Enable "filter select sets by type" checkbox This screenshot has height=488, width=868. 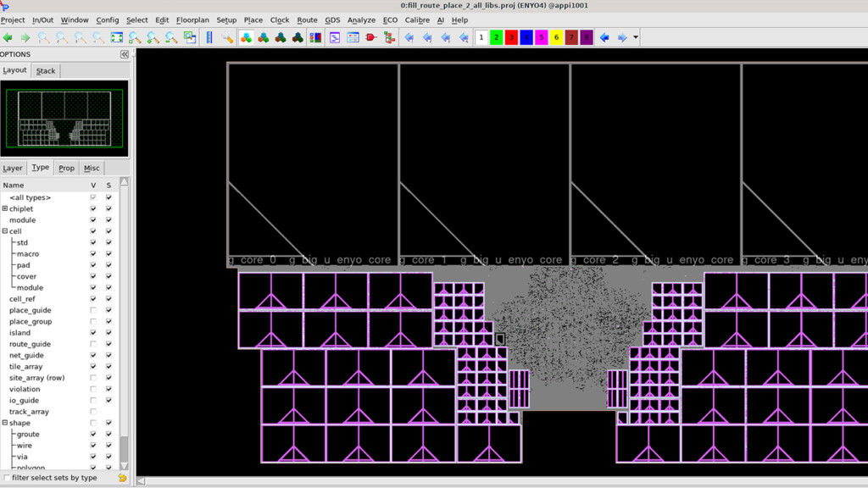click(x=8, y=478)
